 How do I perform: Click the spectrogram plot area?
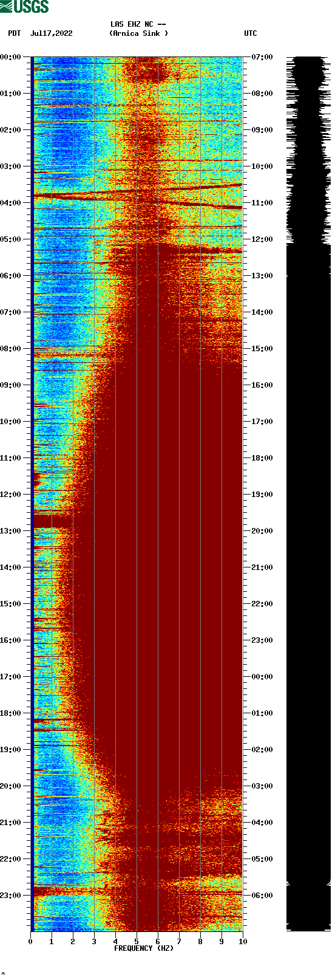pos(137,494)
